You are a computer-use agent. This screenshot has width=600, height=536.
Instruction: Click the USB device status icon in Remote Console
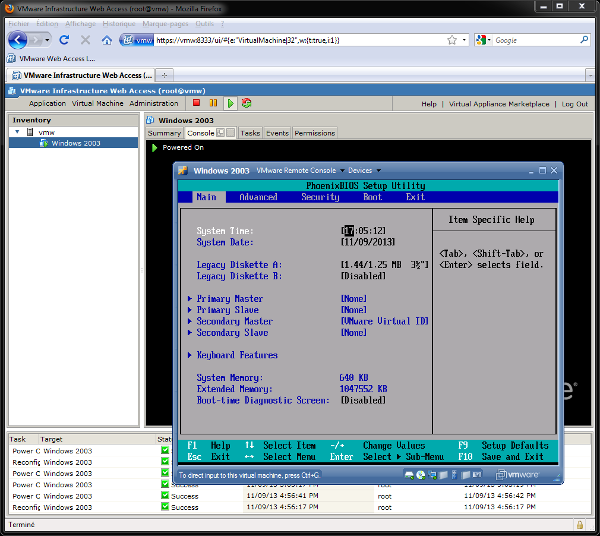(x=454, y=475)
